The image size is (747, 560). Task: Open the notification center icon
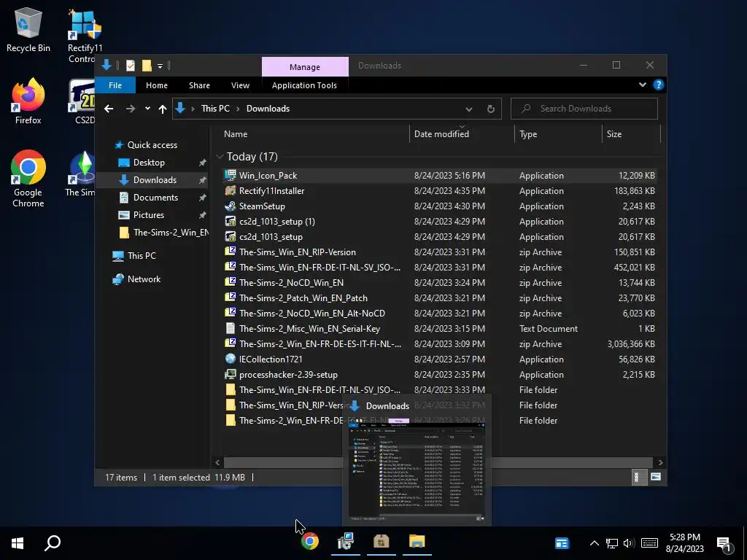(x=724, y=543)
